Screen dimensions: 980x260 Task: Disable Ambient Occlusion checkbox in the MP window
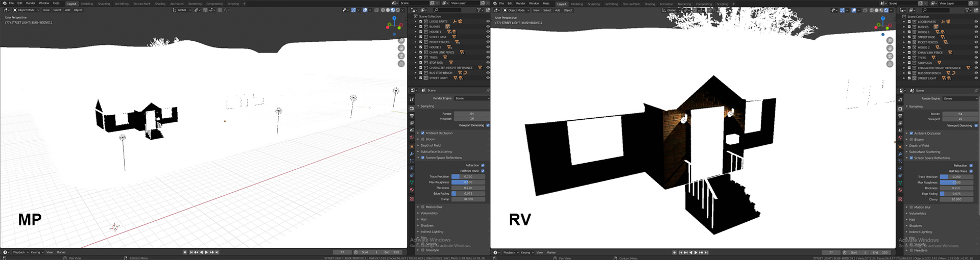click(x=423, y=133)
